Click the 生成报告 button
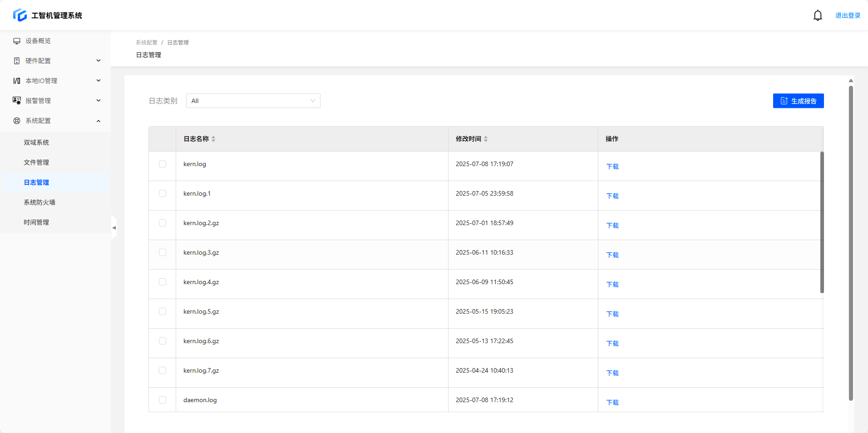This screenshot has width=868, height=433. (798, 101)
